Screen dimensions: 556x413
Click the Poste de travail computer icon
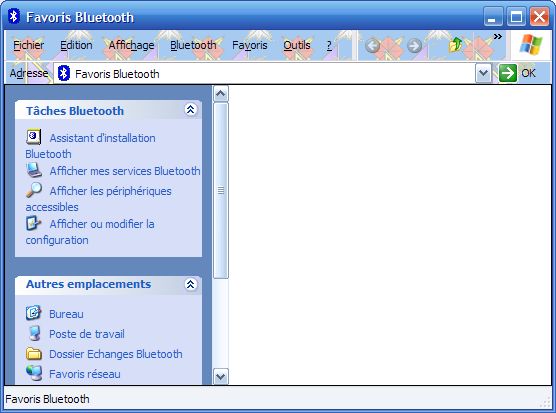(34, 333)
